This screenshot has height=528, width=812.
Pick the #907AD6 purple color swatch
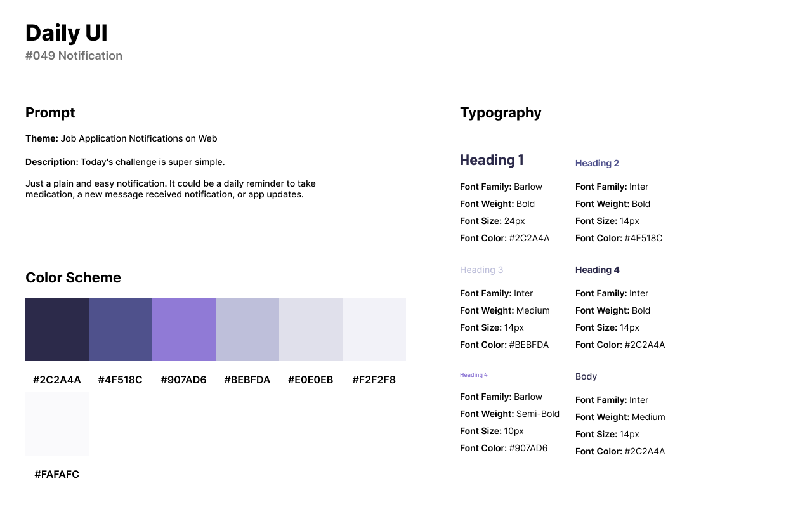[x=184, y=329]
